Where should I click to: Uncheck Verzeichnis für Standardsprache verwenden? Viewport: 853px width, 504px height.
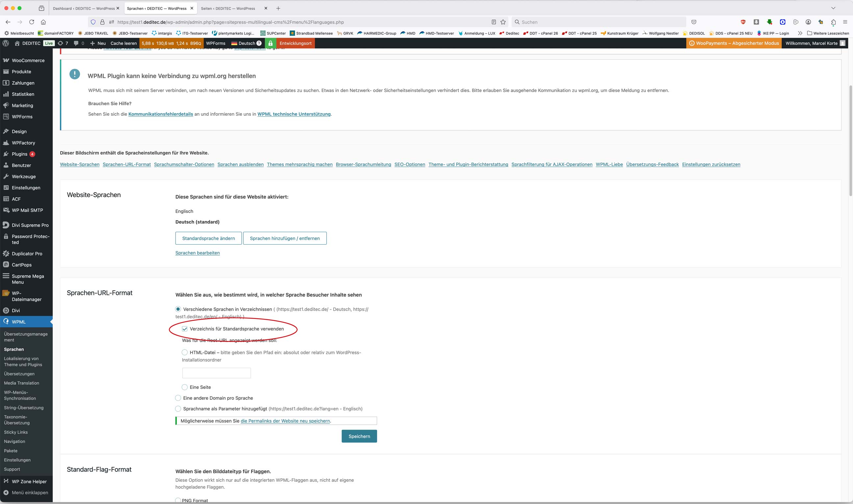[185, 329]
